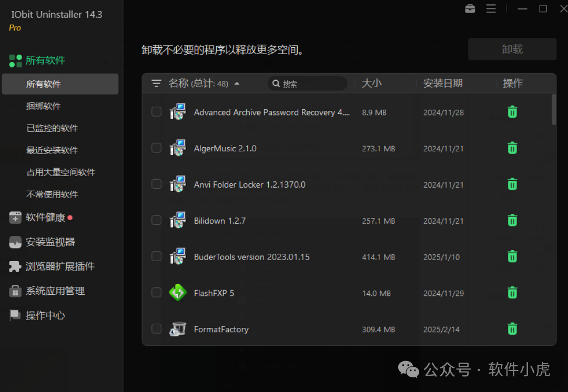Click the filter list icon beside 名称

click(x=157, y=84)
